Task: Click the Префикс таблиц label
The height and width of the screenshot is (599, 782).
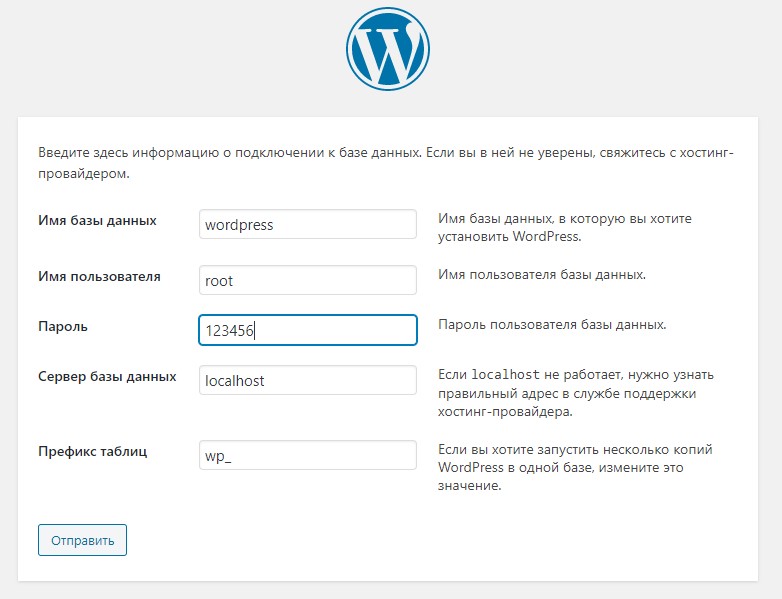Action: click(93, 451)
